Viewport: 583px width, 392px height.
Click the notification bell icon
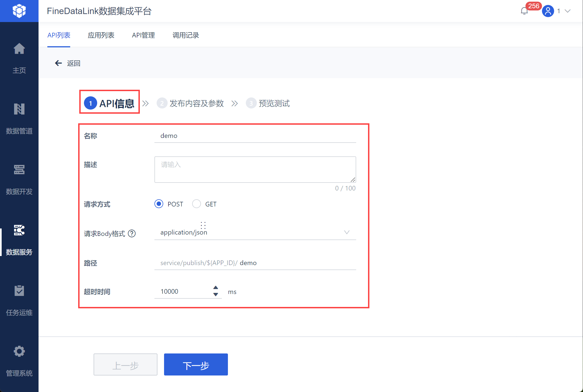click(x=524, y=11)
